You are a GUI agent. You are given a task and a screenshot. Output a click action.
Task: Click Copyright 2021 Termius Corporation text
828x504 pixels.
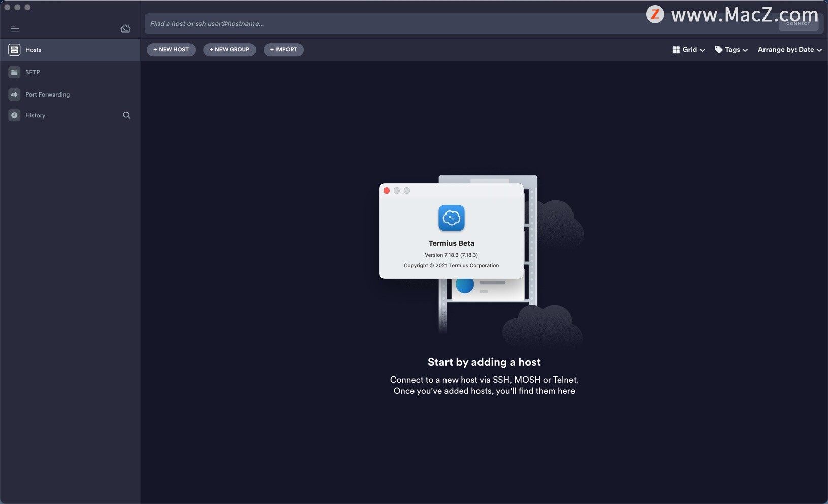[x=452, y=265]
